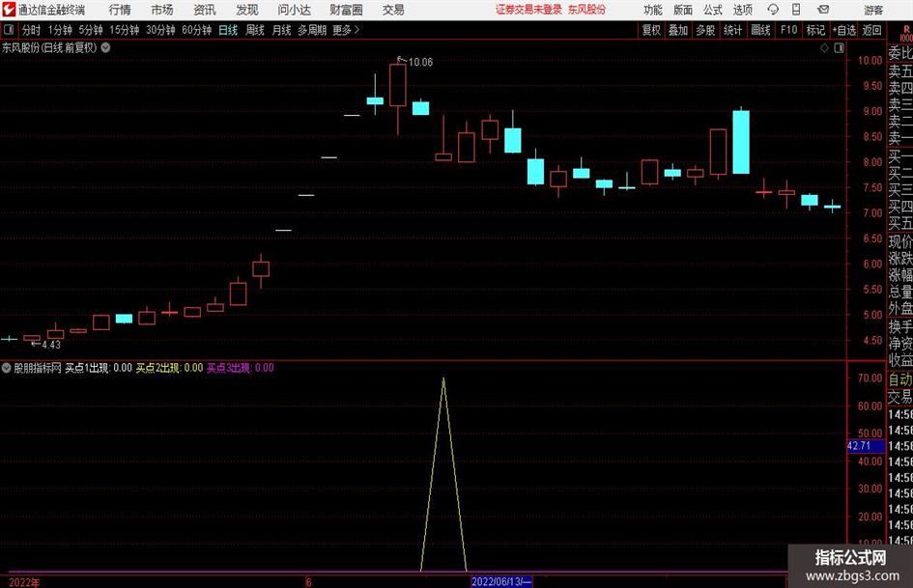The width and height of the screenshot is (913, 588).
Task: Click the 2022年 label on time axis
Action: (x=24, y=582)
